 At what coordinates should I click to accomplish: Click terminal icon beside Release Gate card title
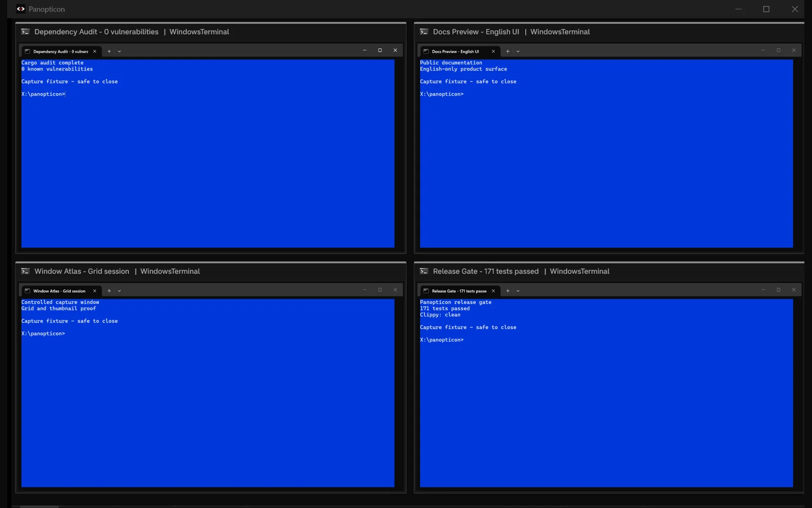(424, 271)
